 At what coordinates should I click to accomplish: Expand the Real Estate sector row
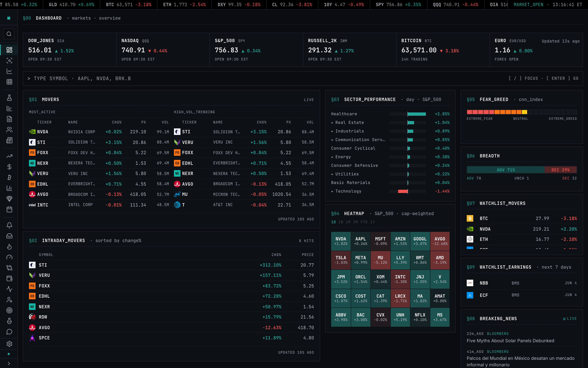tap(390, 123)
